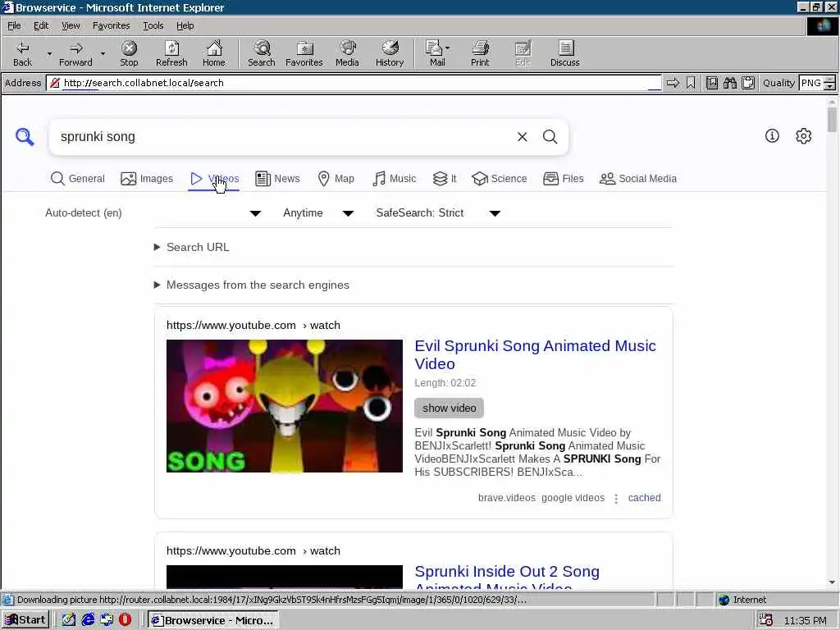Image resolution: width=840 pixels, height=630 pixels.
Task: Expand the Search URL section
Action: 192,247
